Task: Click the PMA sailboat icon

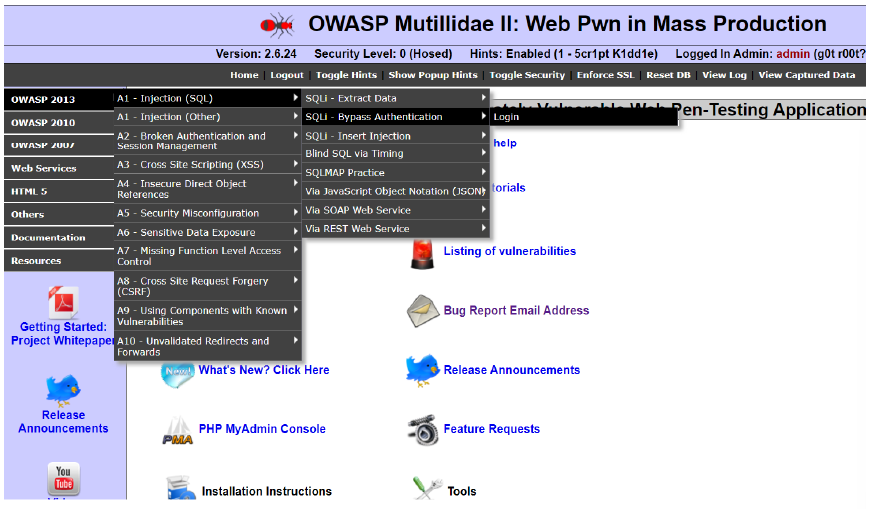Action: point(178,430)
